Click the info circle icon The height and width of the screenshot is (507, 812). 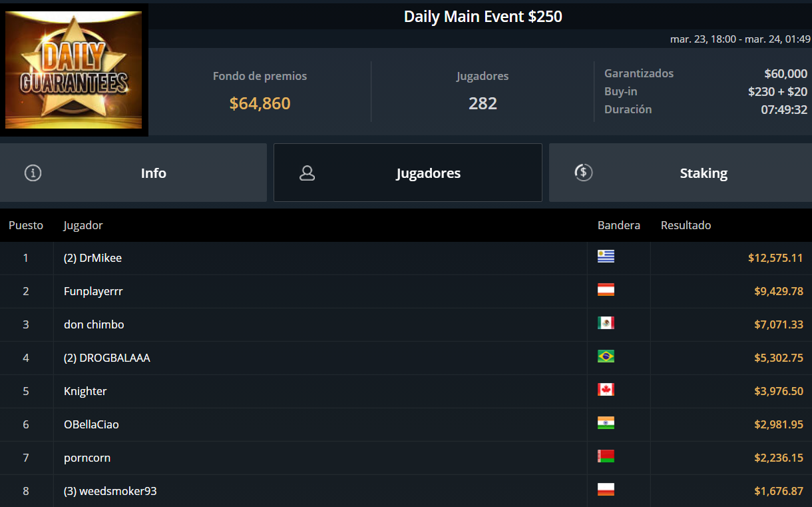pyautogui.click(x=33, y=173)
